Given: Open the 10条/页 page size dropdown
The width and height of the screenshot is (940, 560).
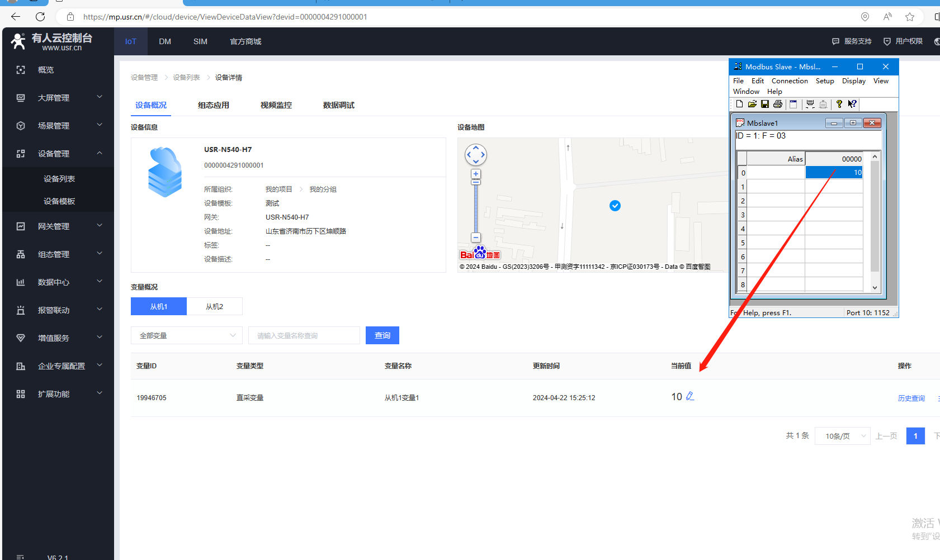Looking at the screenshot, I should [x=842, y=436].
